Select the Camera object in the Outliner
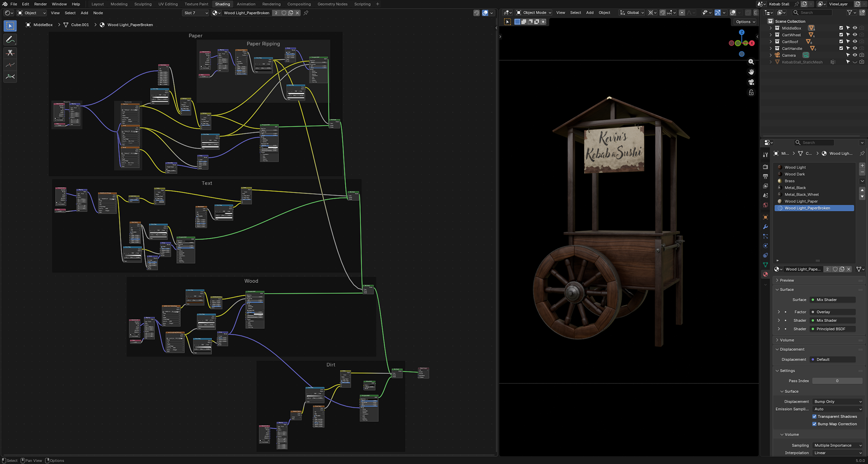The height and width of the screenshot is (464, 868). point(788,55)
